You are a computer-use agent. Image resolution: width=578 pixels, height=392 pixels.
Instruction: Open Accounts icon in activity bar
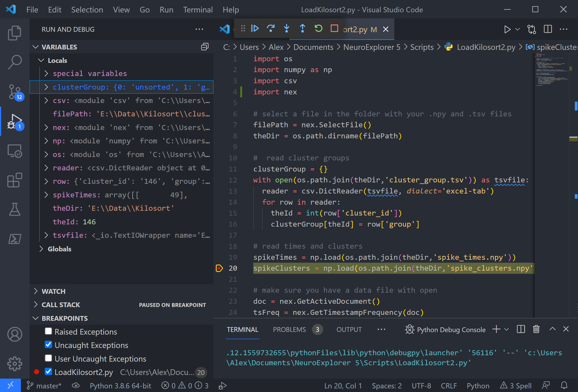15,334
